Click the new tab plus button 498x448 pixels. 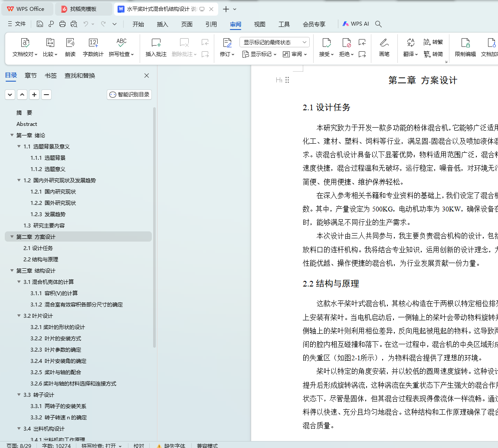click(x=226, y=9)
